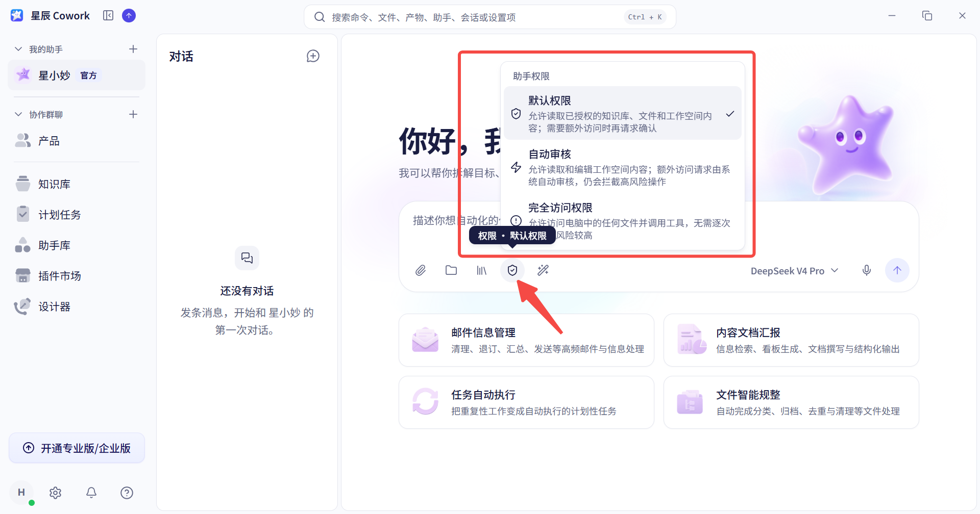Open the DeepSeek V4 Pro model dropdown
The image size is (980, 514).
coord(794,271)
